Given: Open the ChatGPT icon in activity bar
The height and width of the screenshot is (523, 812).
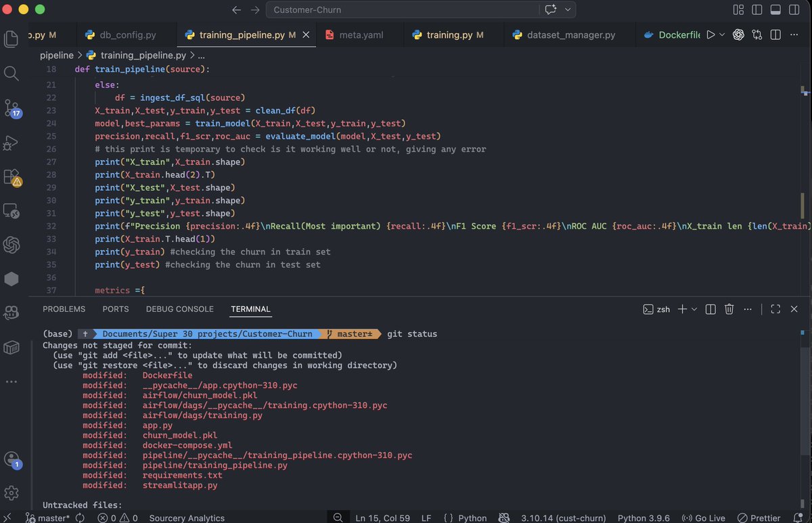Looking at the screenshot, I should 12,244.
